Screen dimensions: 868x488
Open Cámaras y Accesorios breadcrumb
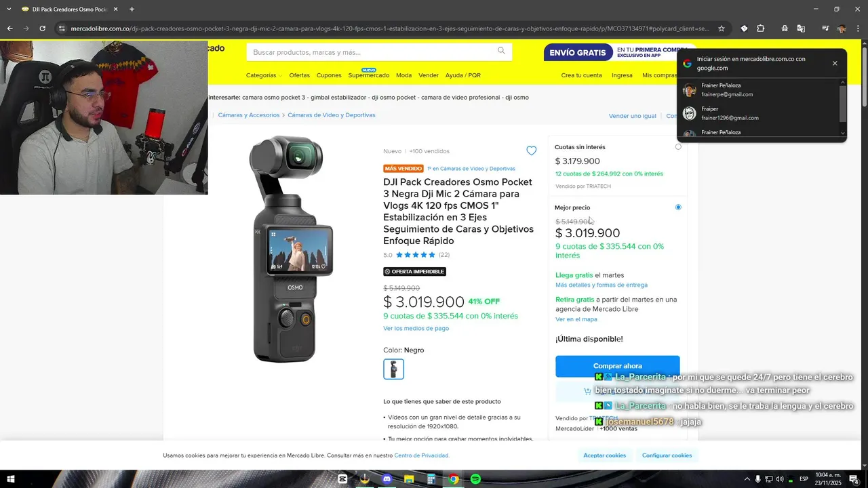click(x=249, y=115)
